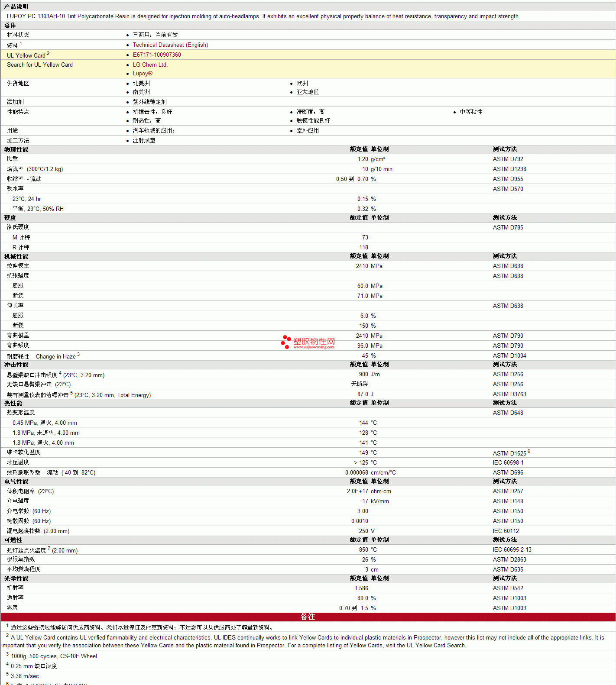Click the 雾度 value '0.70 到 1.5 %'
Image resolution: width=616 pixels, height=685 pixels.
tap(357, 608)
